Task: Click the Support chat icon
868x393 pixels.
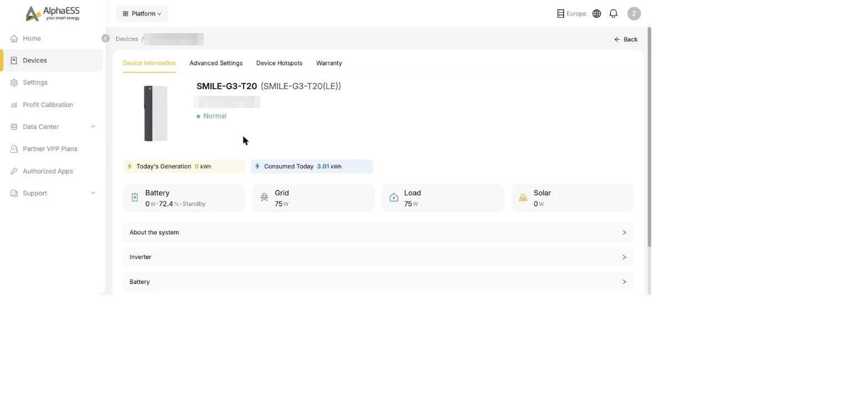Action: pos(14,193)
